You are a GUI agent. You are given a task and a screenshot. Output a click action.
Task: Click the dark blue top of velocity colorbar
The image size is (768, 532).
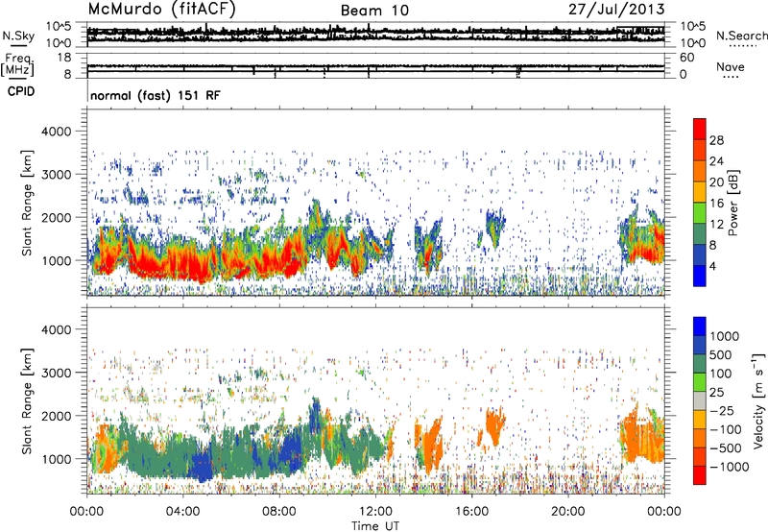click(700, 326)
